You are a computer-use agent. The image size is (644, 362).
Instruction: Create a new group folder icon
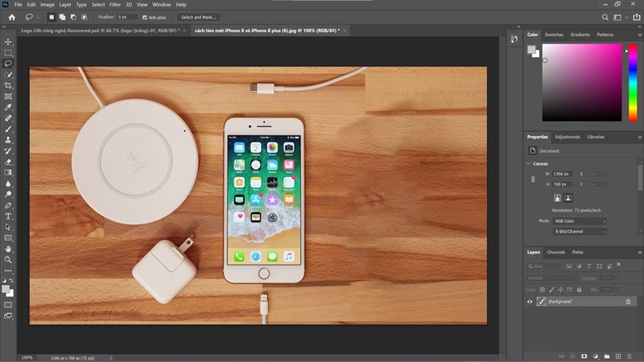[607, 356]
